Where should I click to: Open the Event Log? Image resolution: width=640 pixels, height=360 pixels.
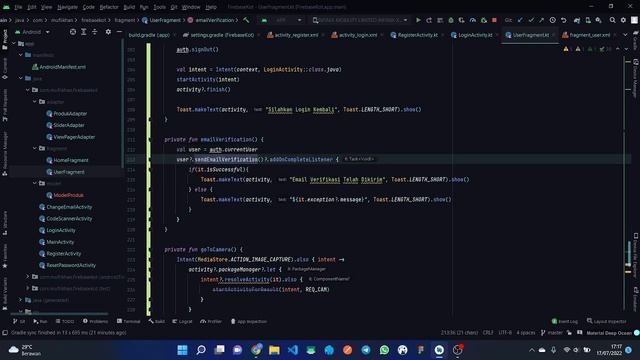click(564, 322)
